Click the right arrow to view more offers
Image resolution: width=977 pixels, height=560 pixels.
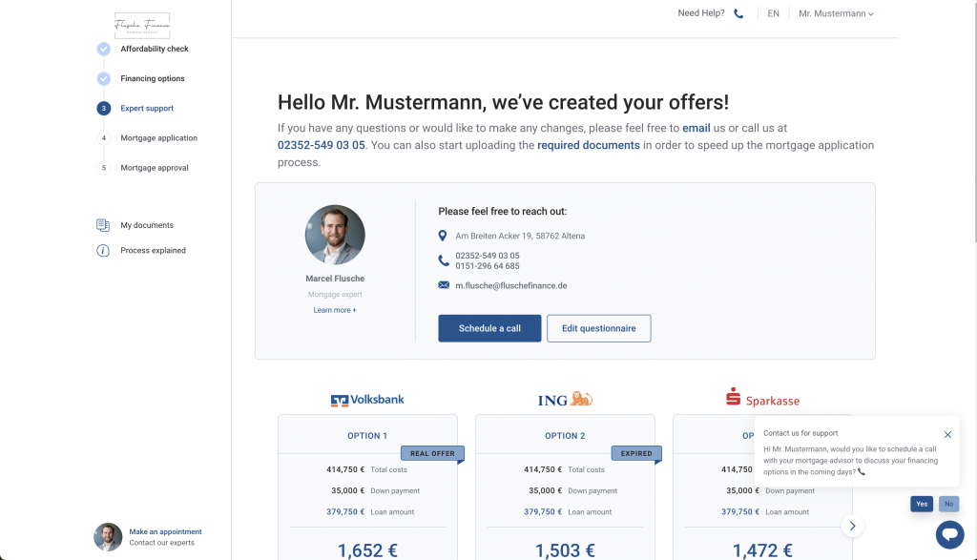852,525
